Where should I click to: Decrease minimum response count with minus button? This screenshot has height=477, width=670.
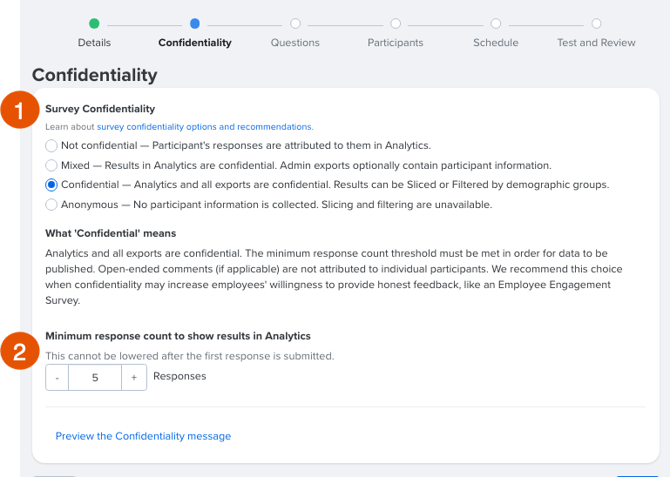57,377
